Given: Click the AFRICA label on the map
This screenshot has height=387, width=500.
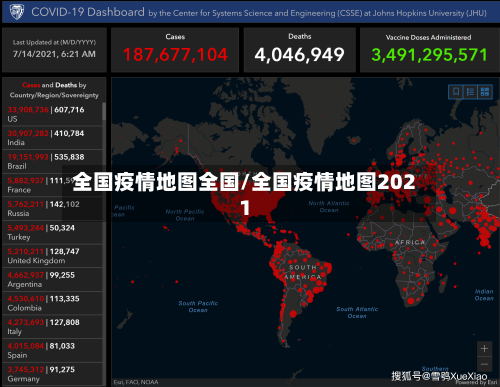Looking at the screenshot, I should 410,242.
